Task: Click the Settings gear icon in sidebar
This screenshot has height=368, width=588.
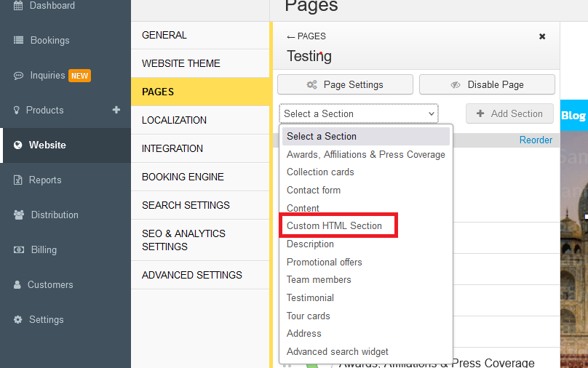Action: [18, 320]
